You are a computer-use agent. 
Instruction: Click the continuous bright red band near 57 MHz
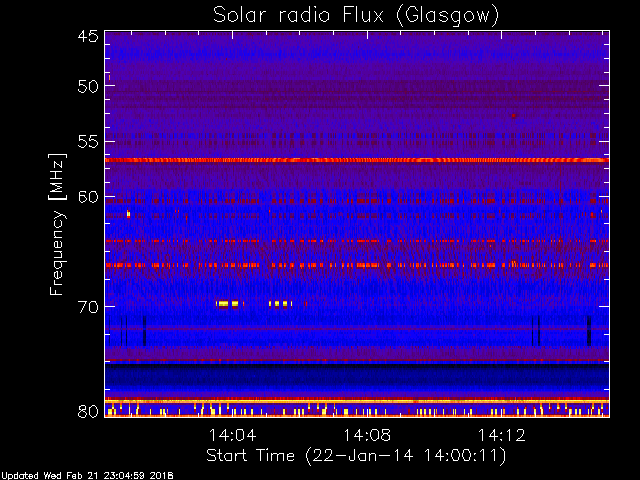tap(357, 160)
